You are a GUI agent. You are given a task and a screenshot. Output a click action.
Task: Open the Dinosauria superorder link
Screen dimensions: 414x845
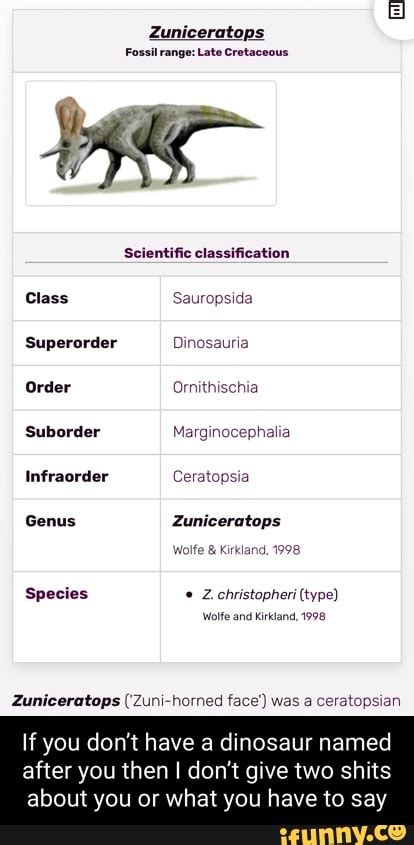(211, 343)
